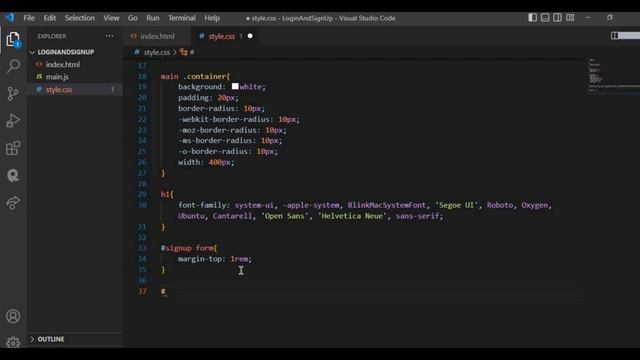
Task: Toggle primary side bar layout icon
Action: 533,18
